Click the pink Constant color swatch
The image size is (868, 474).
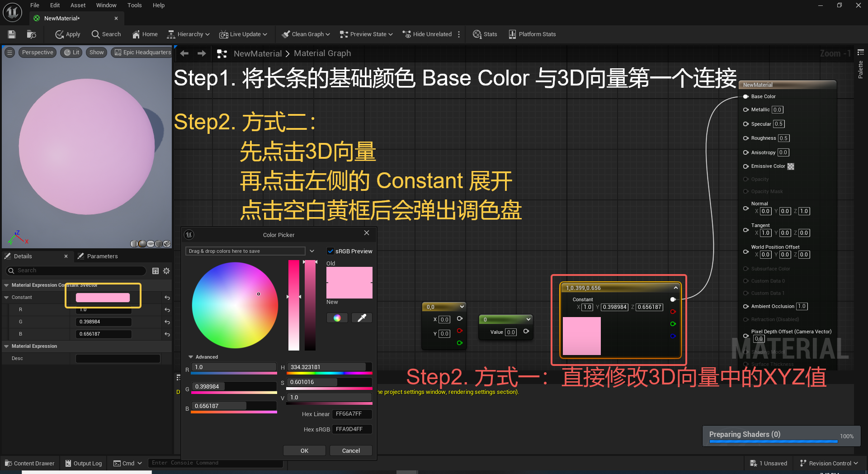(x=103, y=297)
